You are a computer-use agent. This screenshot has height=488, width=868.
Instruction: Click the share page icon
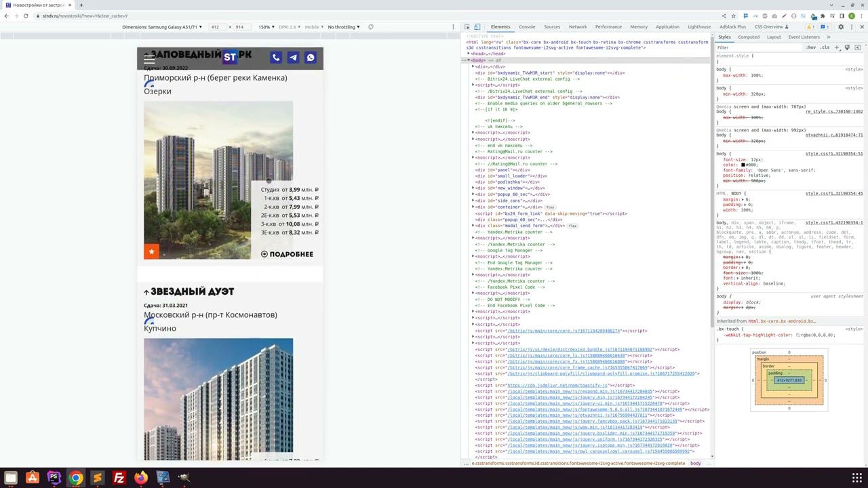click(724, 16)
